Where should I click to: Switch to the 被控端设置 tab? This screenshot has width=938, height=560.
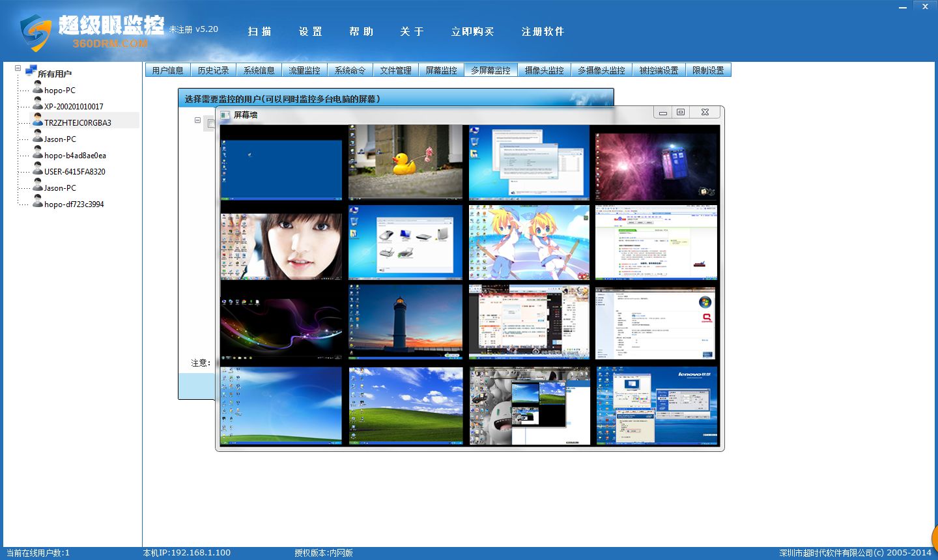point(659,70)
